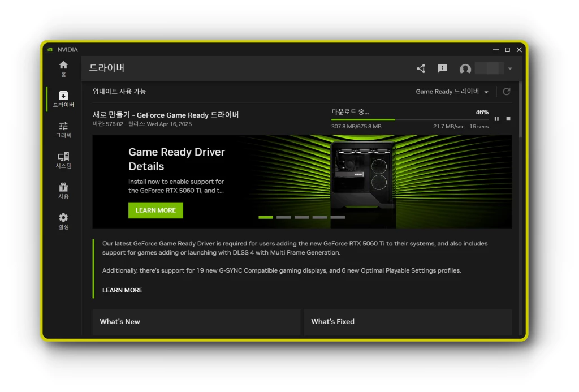Click the '업데이트 사용 가능' status text
This screenshot has width=579, height=392.
click(x=119, y=91)
